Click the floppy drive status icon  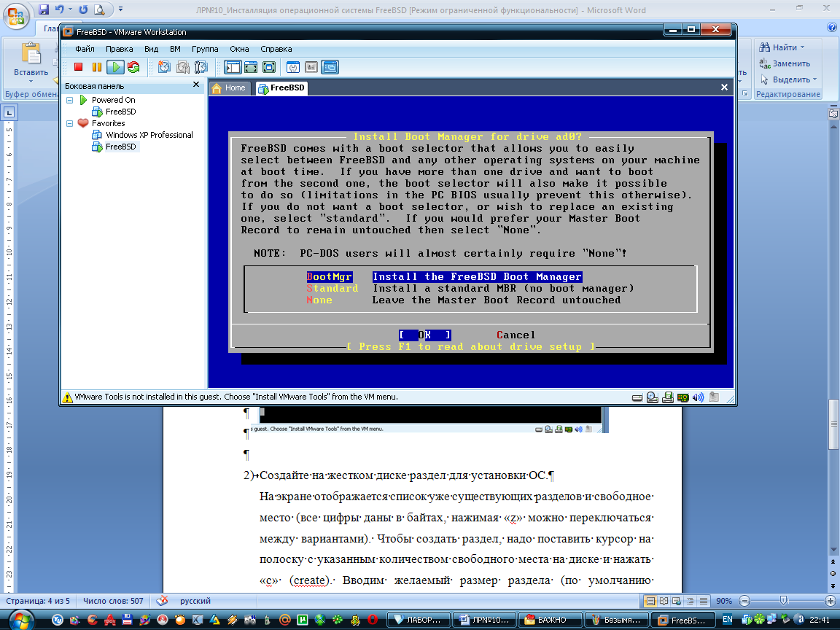(x=668, y=397)
